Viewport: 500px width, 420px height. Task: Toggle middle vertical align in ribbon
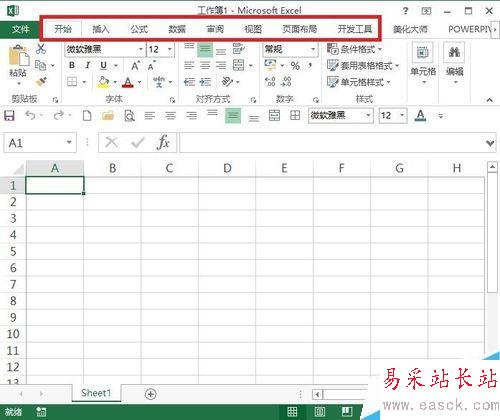[205, 50]
